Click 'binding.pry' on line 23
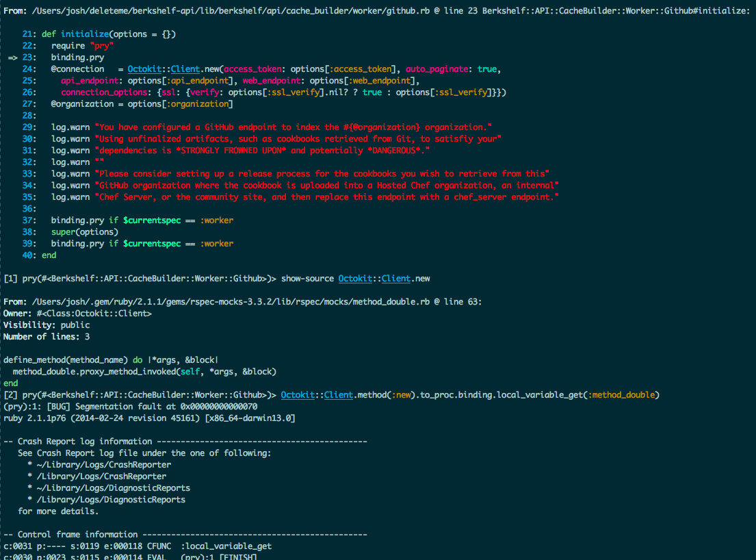Viewport: 756px width, 560px height. pyautogui.click(x=77, y=58)
